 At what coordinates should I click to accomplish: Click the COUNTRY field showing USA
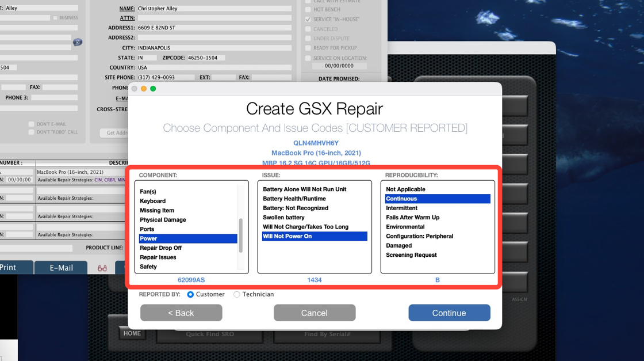[x=214, y=67]
